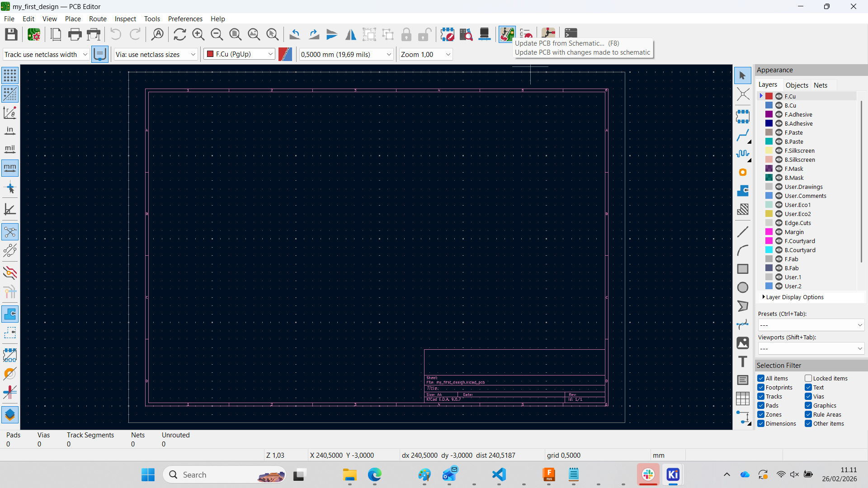Viewport: 868px width, 488px height.
Task: Expand Layer Display Options
Action: 764,297
